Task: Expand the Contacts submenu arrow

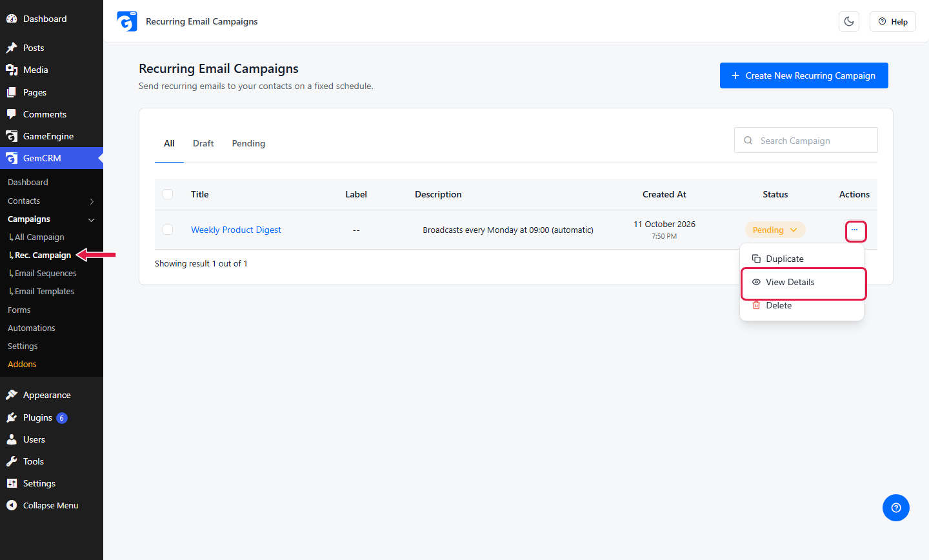Action: (x=92, y=201)
